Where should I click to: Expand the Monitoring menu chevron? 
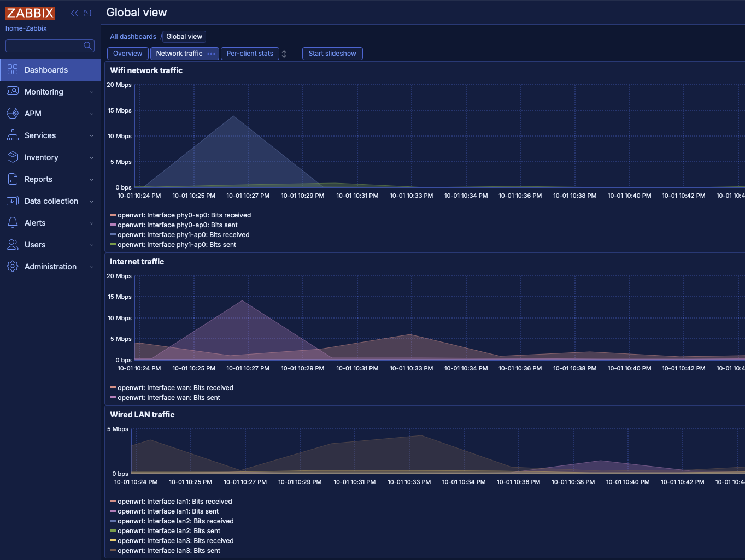91,92
